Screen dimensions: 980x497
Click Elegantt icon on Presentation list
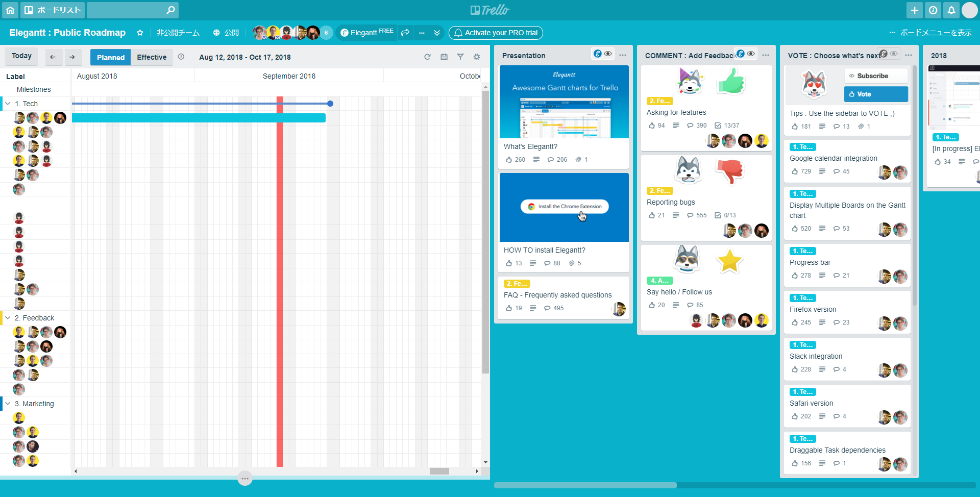point(597,54)
